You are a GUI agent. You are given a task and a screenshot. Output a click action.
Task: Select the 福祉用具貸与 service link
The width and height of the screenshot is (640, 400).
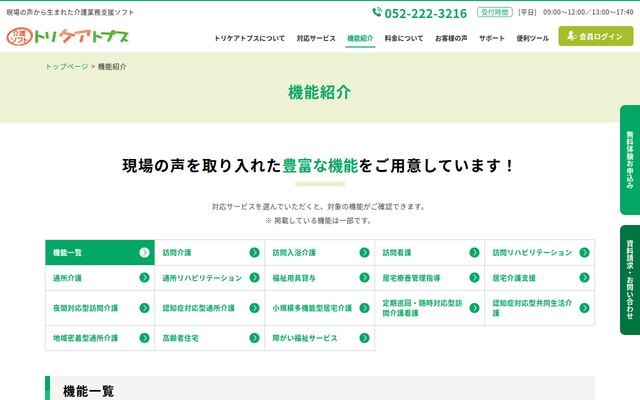[x=320, y=278]
